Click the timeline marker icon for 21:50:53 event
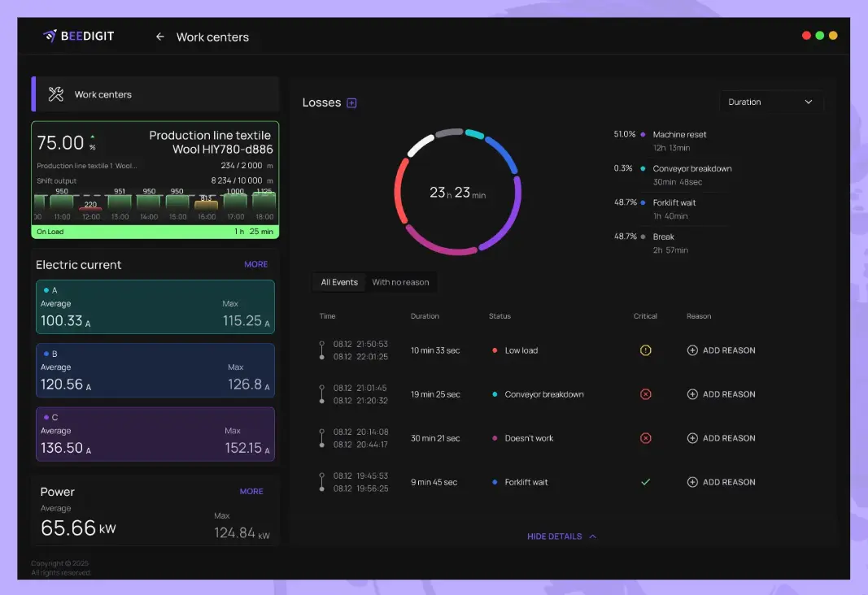 pyautogui.click(x=321, y=350)
